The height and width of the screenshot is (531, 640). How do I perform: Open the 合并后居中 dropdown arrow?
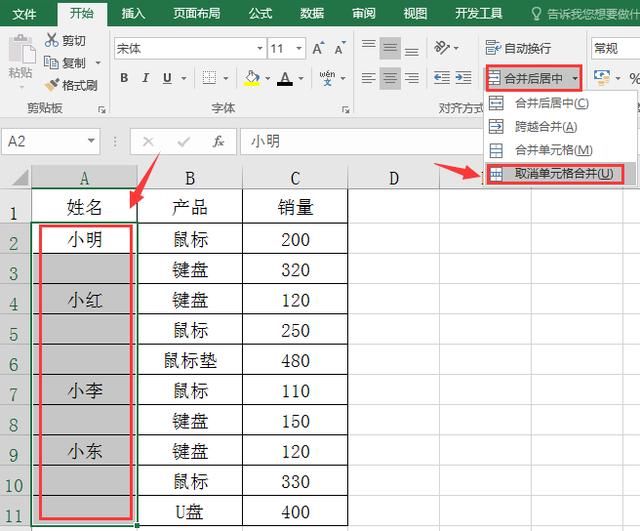point(575,78)
